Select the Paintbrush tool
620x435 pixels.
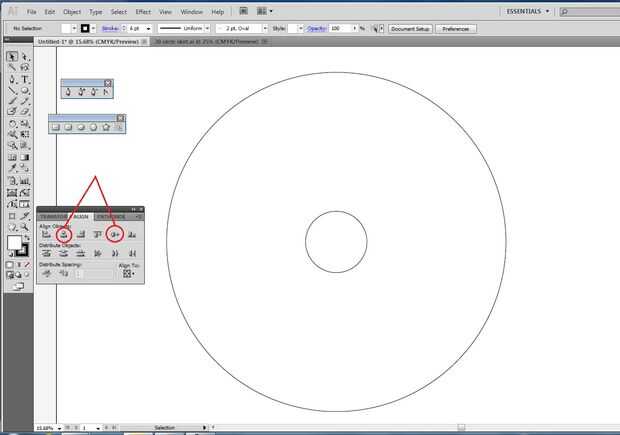[x=12, y=101]
